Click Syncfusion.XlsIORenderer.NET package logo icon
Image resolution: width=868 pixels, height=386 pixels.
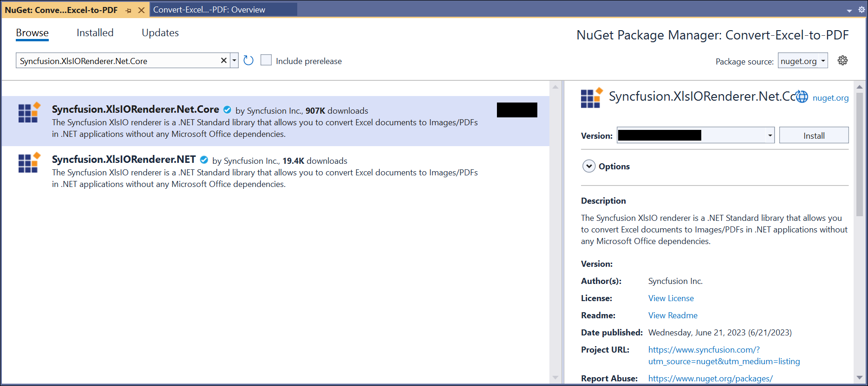coord(29,162)
